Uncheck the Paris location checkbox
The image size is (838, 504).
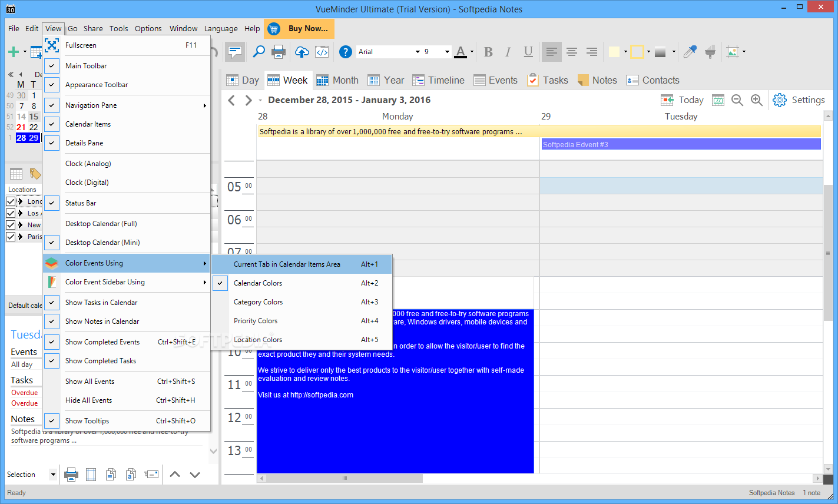pyautogui.click(x=11, y=237)
